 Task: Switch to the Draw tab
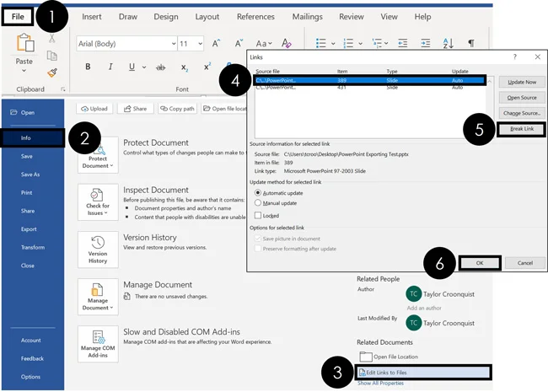tap(128, 17)
